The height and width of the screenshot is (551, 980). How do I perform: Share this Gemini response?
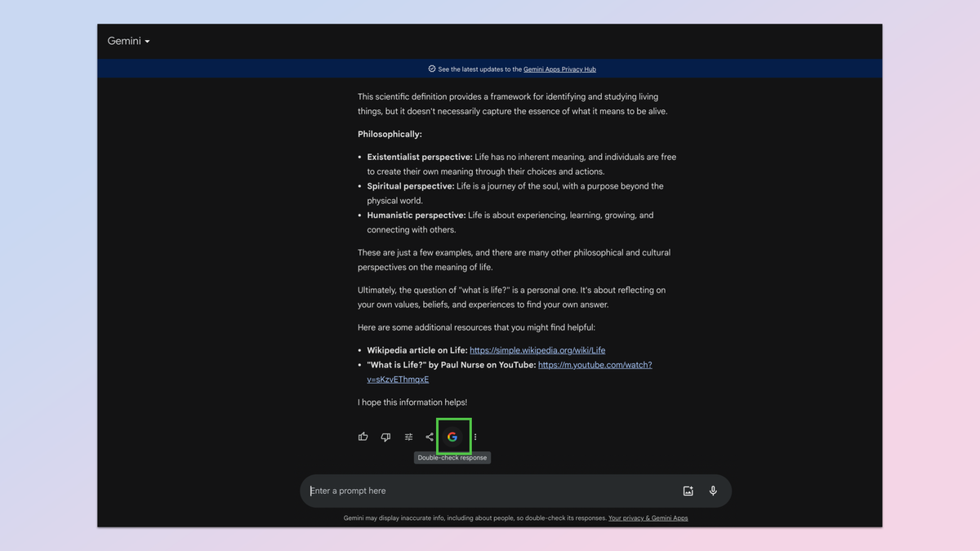(430, 437)
